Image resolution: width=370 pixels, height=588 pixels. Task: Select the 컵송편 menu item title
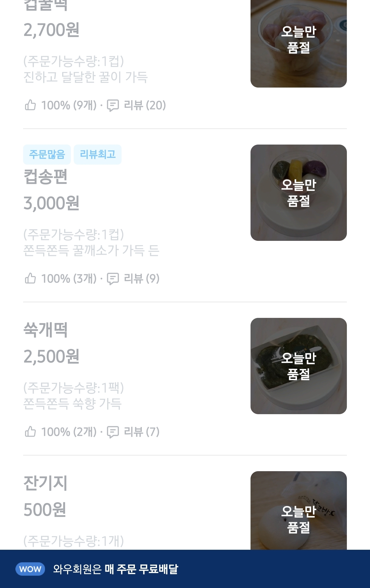pos(45,177)
